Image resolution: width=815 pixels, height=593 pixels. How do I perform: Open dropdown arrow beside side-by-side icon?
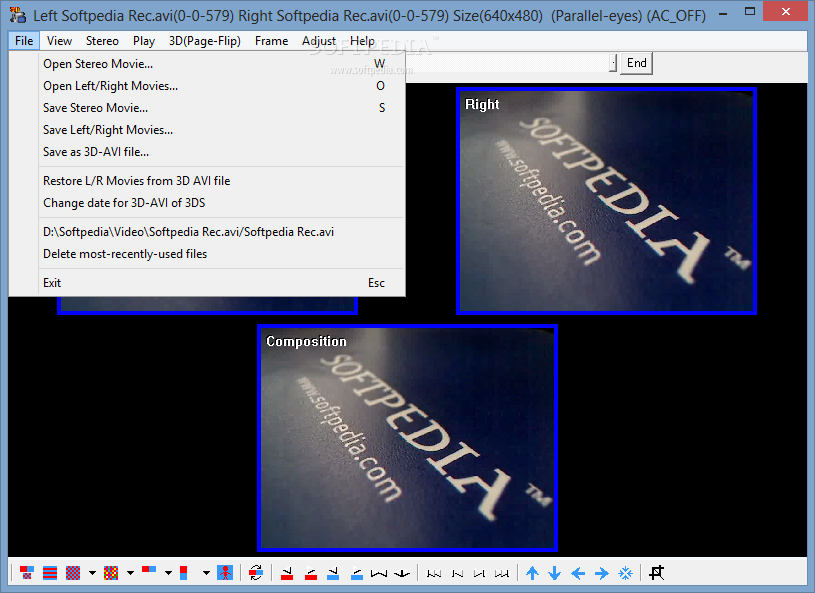168,573
